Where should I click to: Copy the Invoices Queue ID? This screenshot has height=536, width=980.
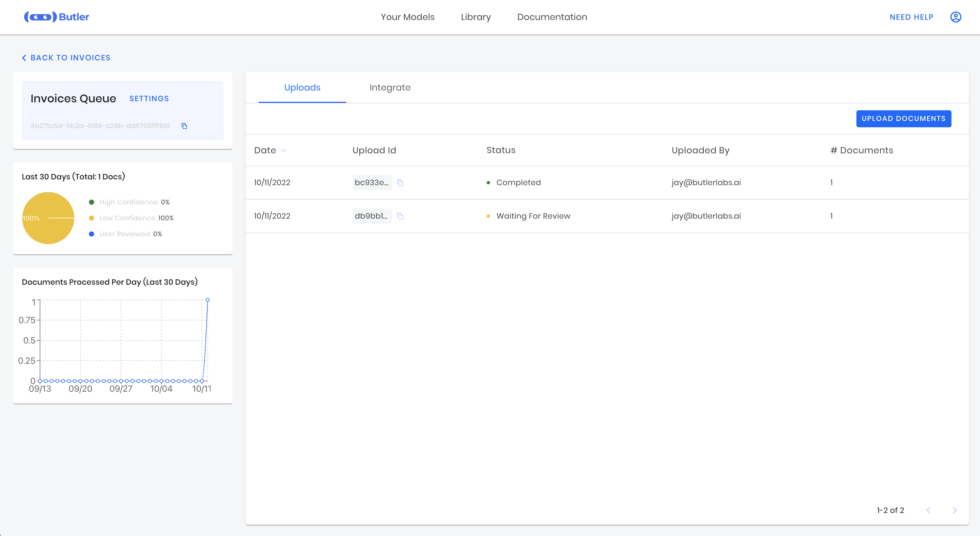pos(184,126)
